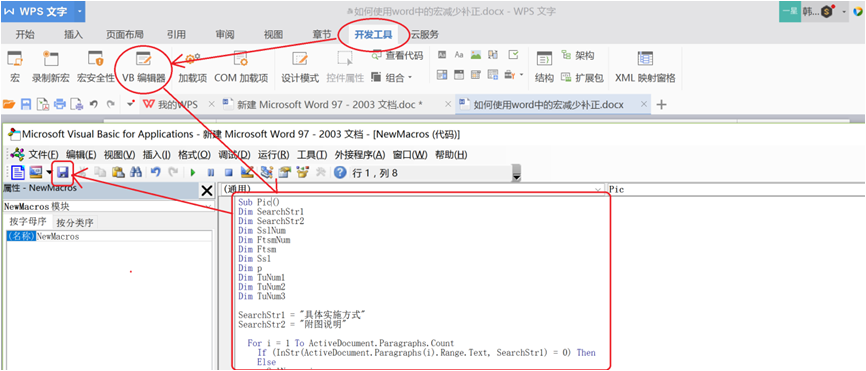Select the (名称) NewMacros property row

[x=108, y=236]
